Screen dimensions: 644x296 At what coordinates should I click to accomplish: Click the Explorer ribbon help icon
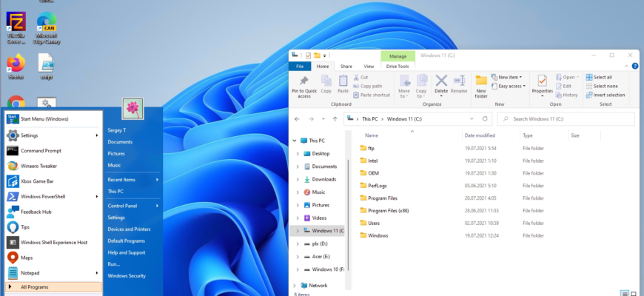635,66
